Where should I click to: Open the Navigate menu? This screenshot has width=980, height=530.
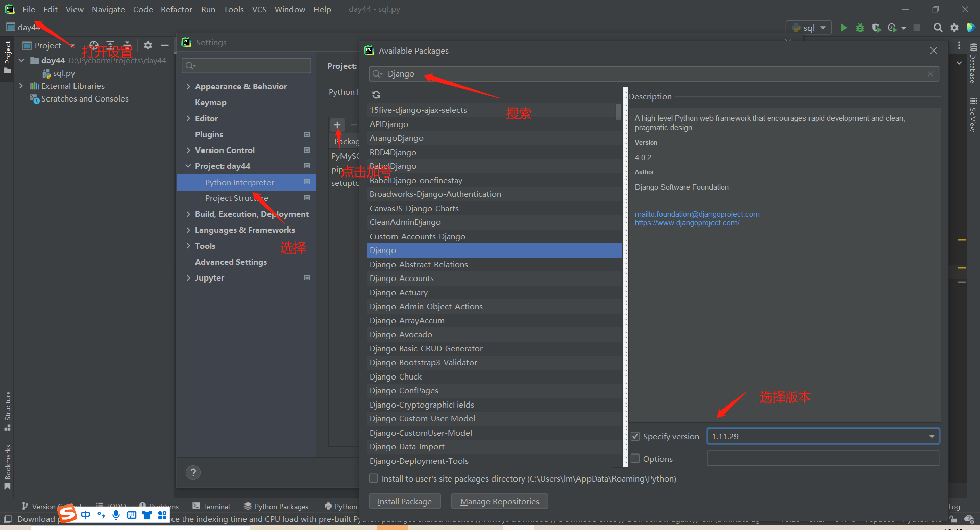click(x=108, y=9)
